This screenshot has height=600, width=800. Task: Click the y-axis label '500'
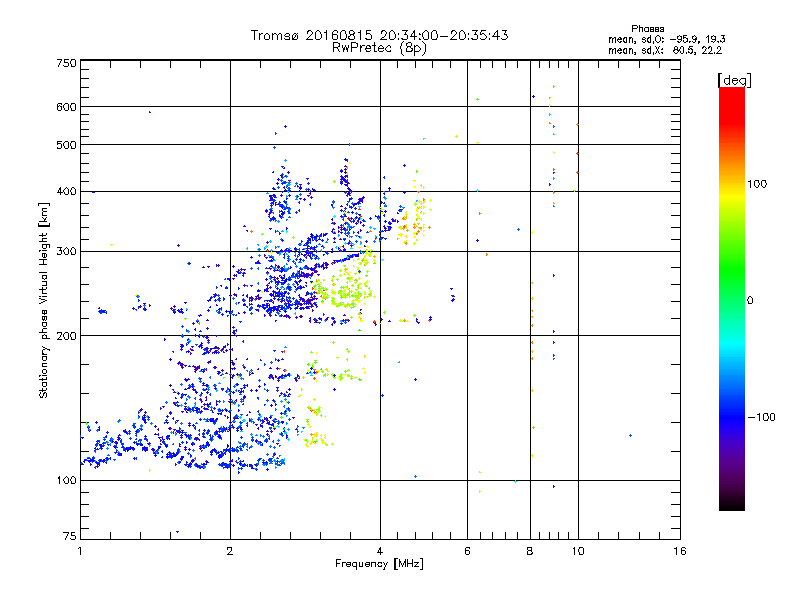pyautogui.click(x=66, y=145)
